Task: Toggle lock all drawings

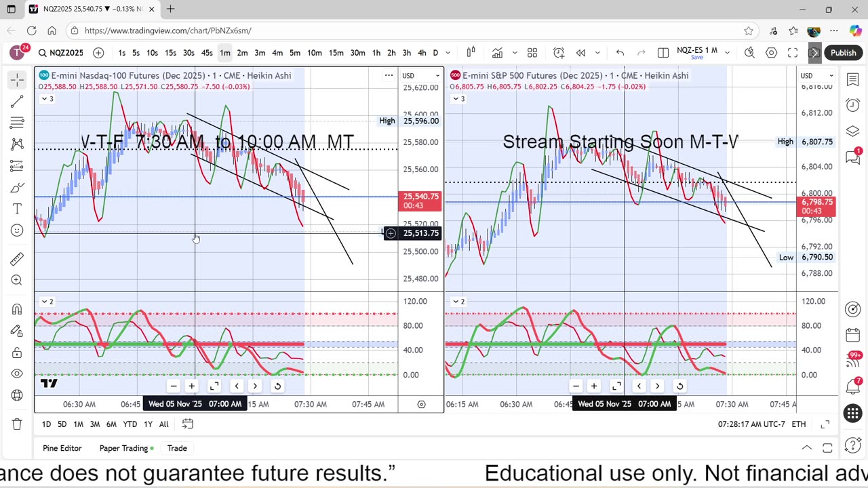Action: tap(17, 352)
